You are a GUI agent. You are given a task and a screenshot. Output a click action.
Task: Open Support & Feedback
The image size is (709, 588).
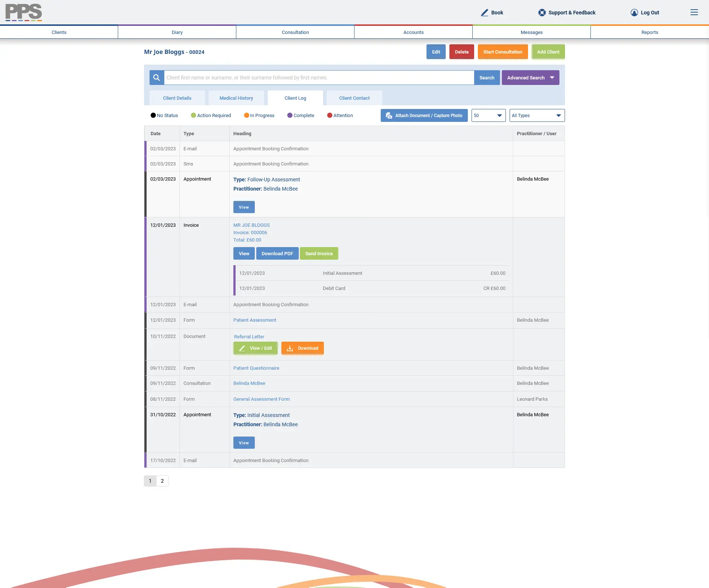(541, 12)
